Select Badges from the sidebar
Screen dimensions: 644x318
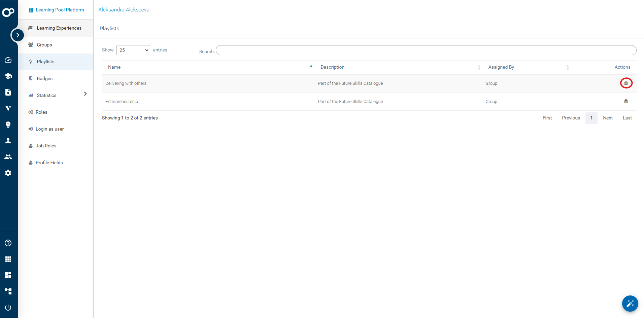(x=45, y=78)
